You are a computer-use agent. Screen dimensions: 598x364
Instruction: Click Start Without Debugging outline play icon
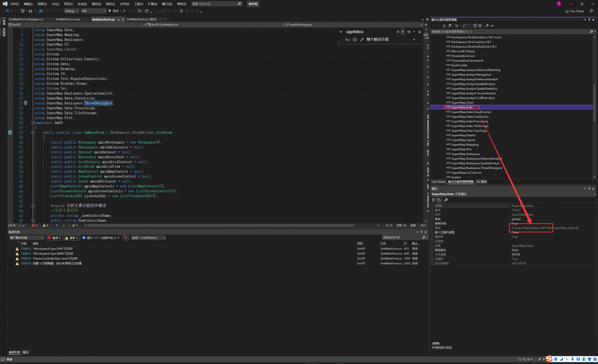click(x=124, y=11)
